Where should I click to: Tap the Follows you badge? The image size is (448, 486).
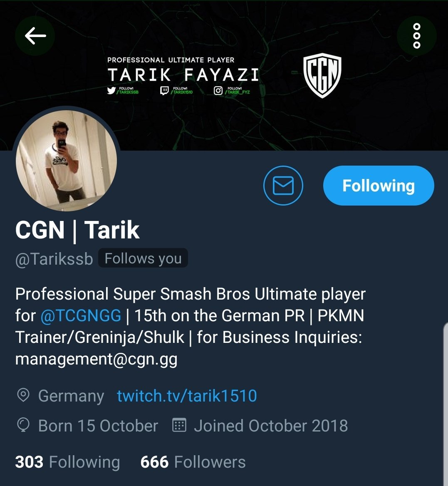point(143,258)
